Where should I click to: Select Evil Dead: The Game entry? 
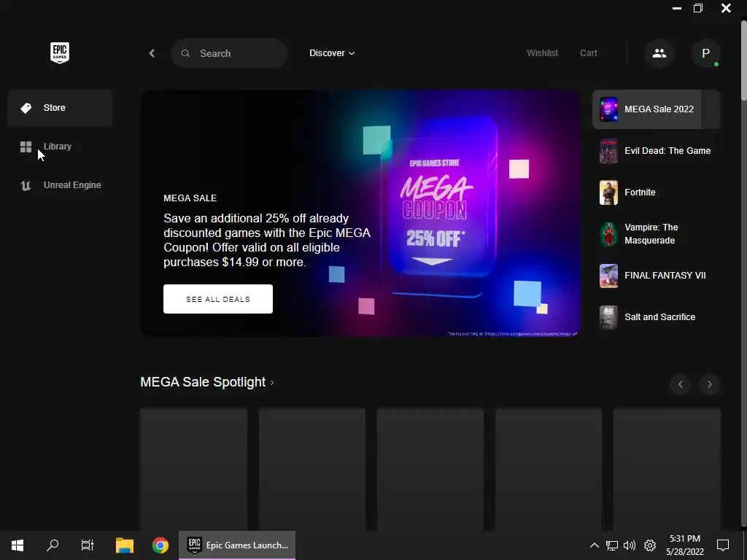click(657, 150)
